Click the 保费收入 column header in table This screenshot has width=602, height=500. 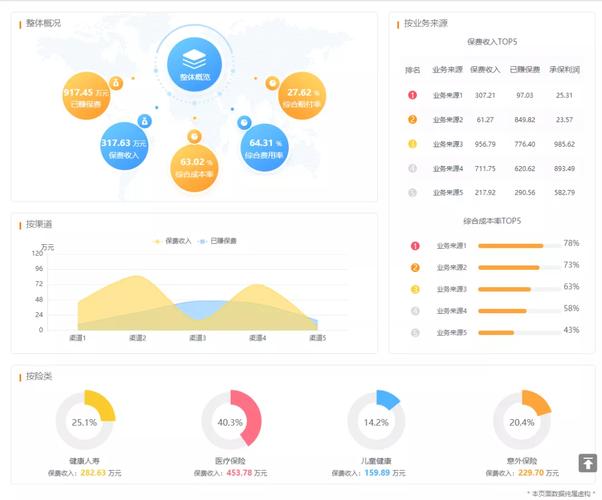point(485,70)
